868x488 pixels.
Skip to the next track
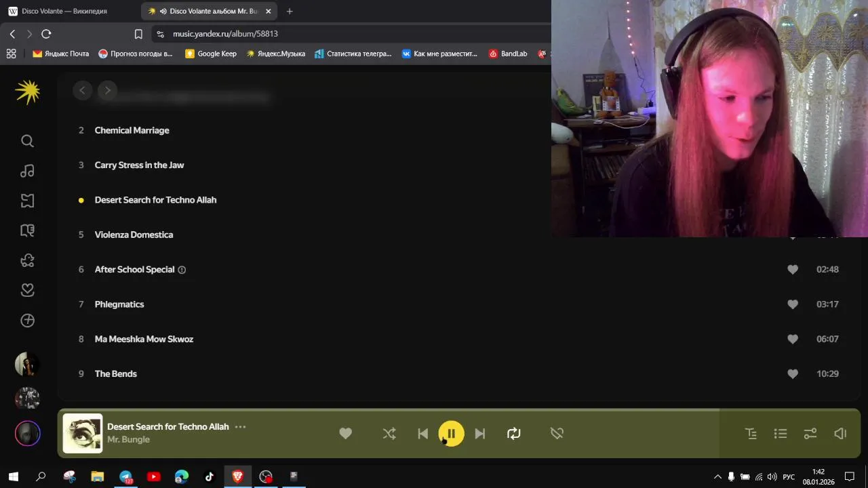tap(480, 434)
